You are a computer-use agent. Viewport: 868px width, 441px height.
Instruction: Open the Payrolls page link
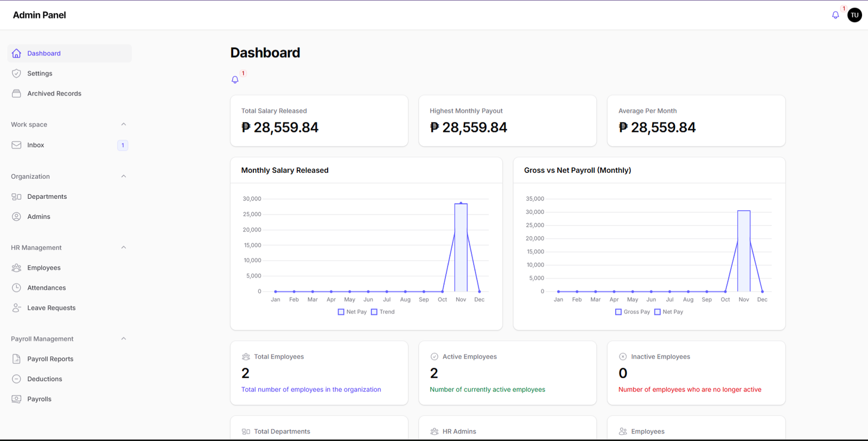coord(40,399)
